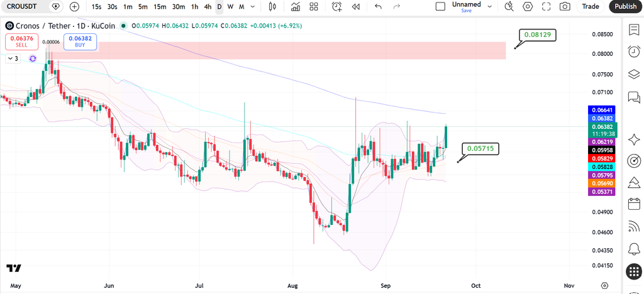
Task: Click the red 0.05829 price label
Action: click(602, 158)
